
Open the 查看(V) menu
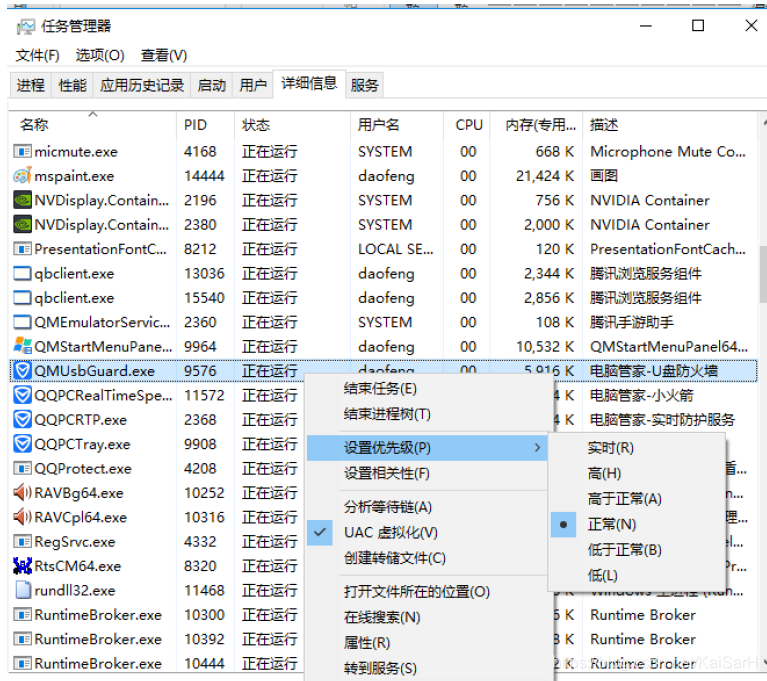click(164, 55)
